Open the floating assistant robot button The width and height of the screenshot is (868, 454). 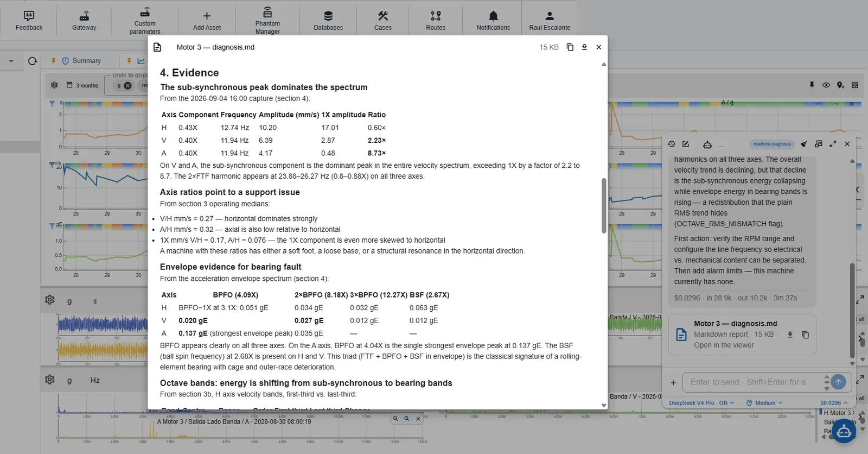point(844,431)
